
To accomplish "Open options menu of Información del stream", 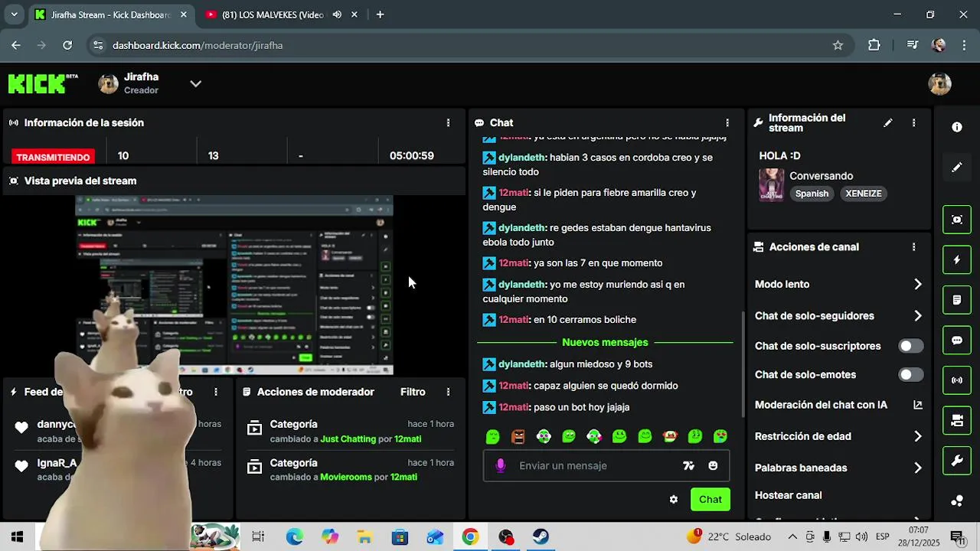I will pos(913,122).
